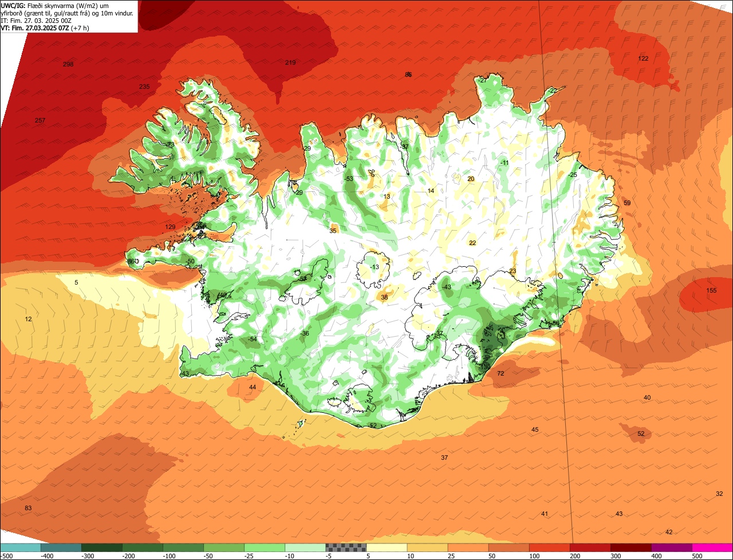Image resolution: width=733 pixels, height=560 pixels.
Task: Click the map value 12 over the ocean
Action: pyautogui.click(x=29, y=319)
